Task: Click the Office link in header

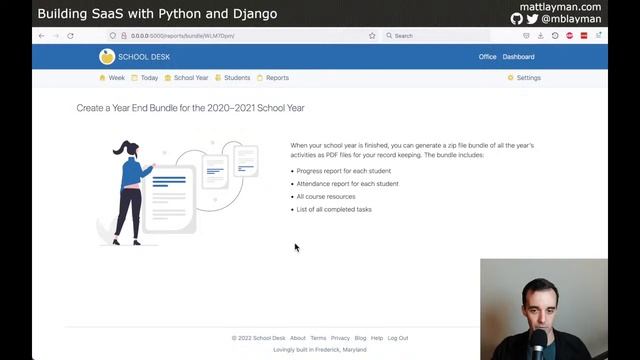Action: point(487,57)
